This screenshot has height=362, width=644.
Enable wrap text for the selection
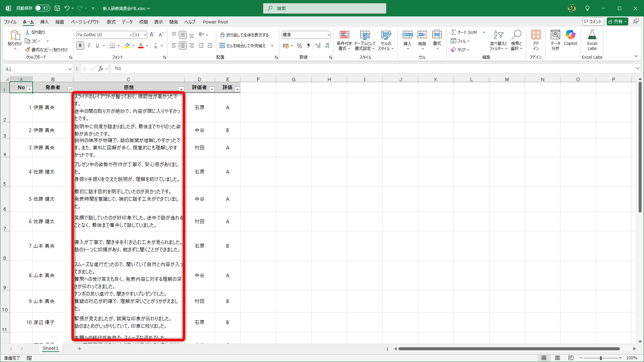point(246,35)
